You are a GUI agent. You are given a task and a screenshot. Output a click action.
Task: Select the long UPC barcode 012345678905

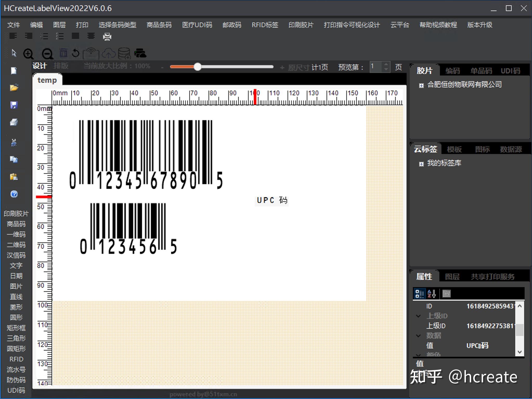pos(146,155)
